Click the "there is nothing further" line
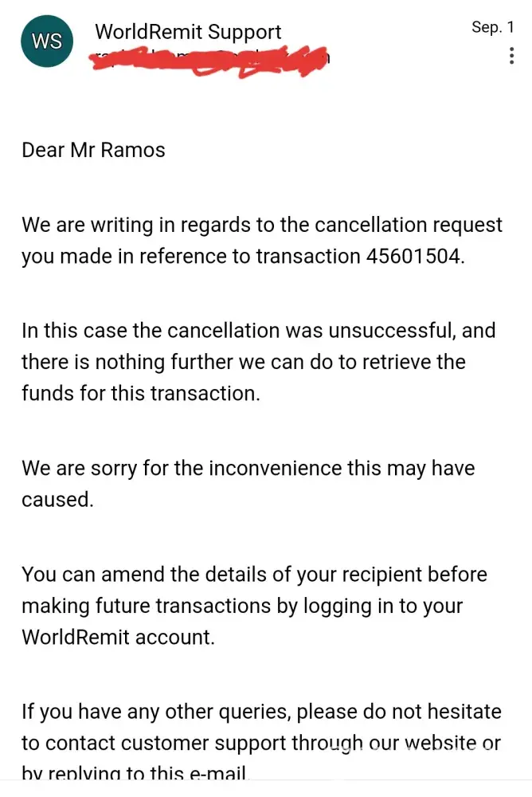 coord(243,362)
